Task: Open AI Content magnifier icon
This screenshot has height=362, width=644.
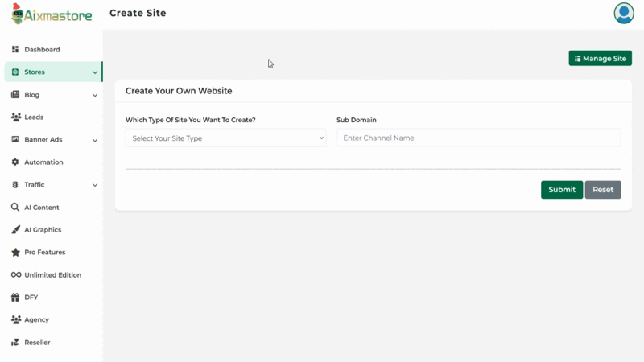Action: point(15,208)
